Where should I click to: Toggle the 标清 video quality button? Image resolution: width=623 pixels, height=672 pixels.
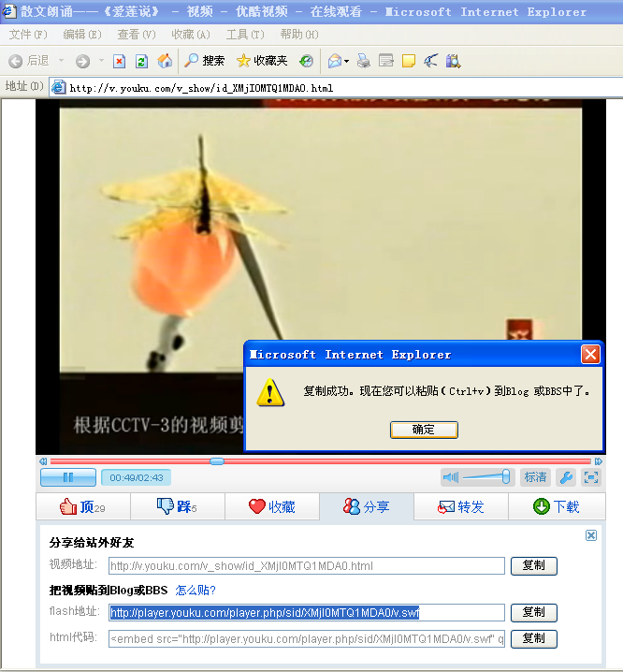point(535,477)
